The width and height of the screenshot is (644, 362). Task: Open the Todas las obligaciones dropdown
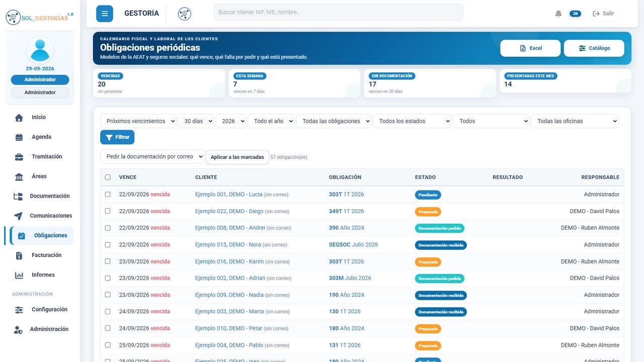pos(334,121)
